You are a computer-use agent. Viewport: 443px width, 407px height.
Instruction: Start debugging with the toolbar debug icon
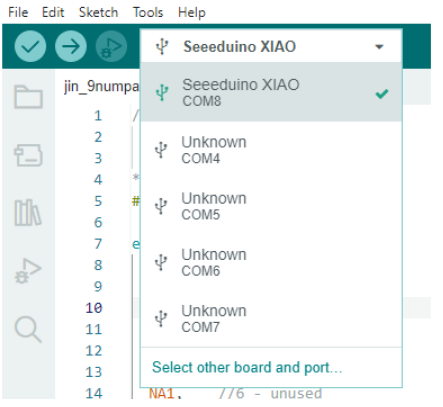[111, 46]
